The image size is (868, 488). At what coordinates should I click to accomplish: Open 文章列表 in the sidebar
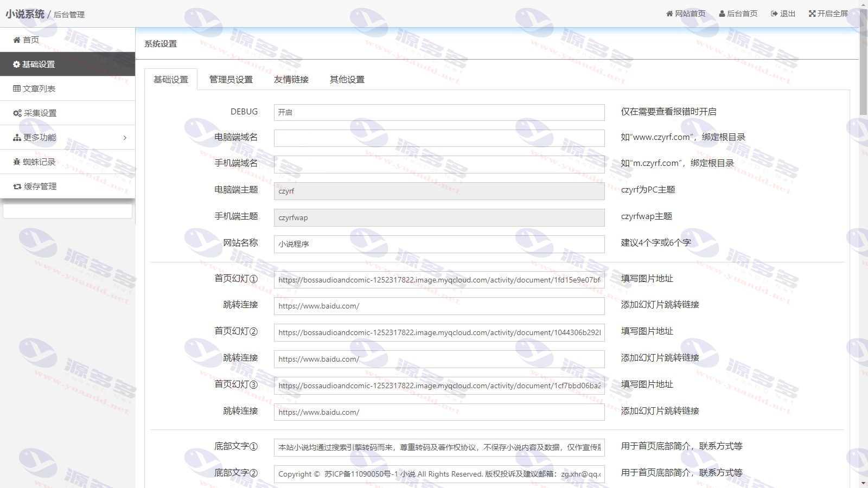click(x=67, y=88)
